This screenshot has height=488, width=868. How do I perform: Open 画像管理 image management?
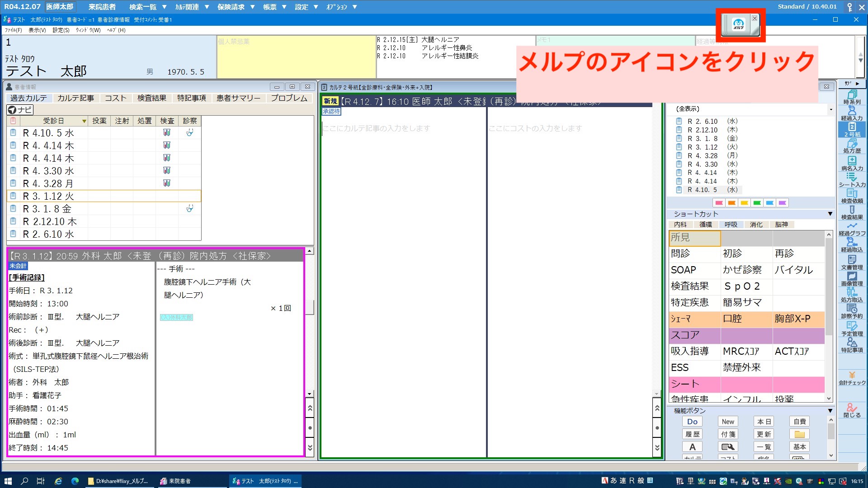[852, 279]
